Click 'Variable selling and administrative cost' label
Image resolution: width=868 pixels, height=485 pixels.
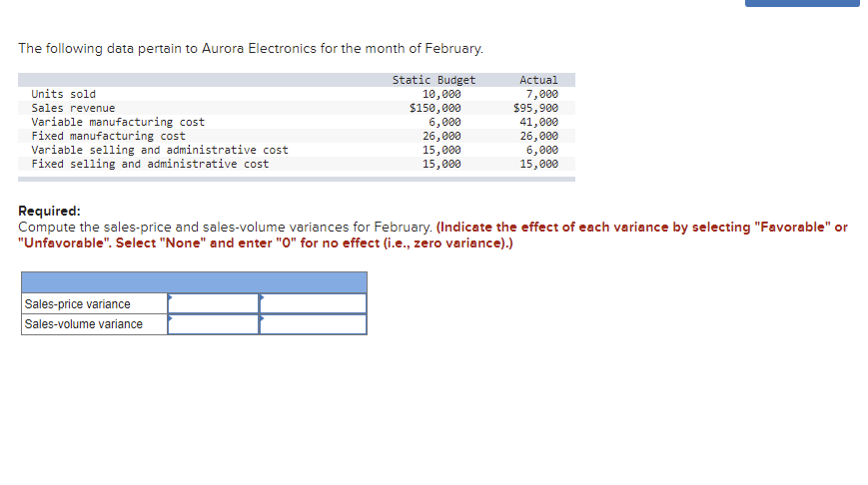160,150
